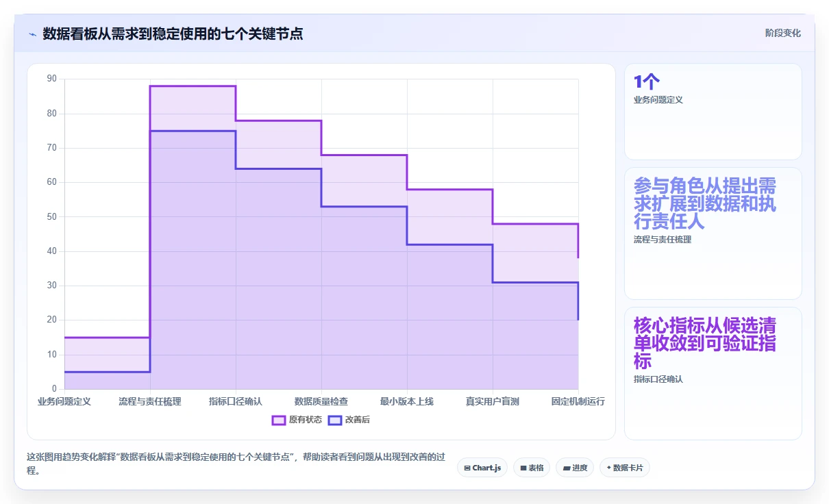This screenshot has height=504, width=829.
Task: Open the 指标口径确认 summary card
Action: 713,373
